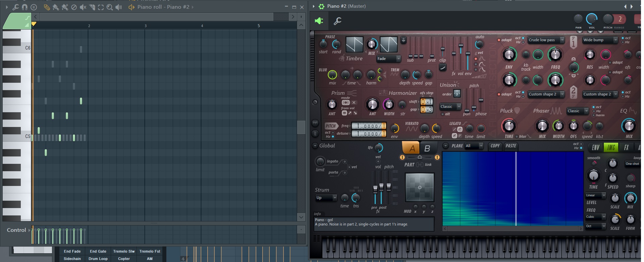The image size is (644, 262).
Task: Select Prism mode multiply button
Action: [x=354, y=103]
